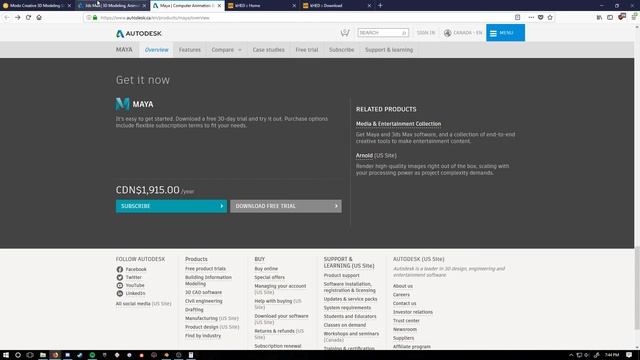Screen dimensions: 640x360
Task: Open File Explorer from taskbar
Action: click(42, 355)
